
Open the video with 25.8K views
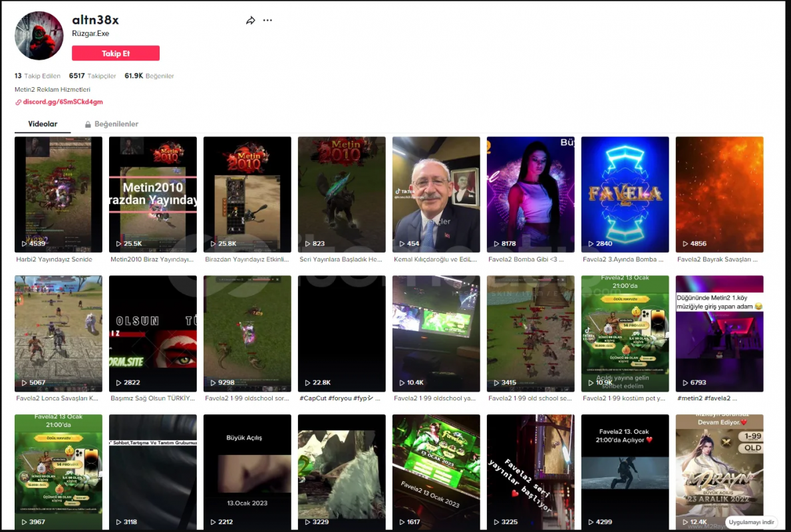coord(247,195)
